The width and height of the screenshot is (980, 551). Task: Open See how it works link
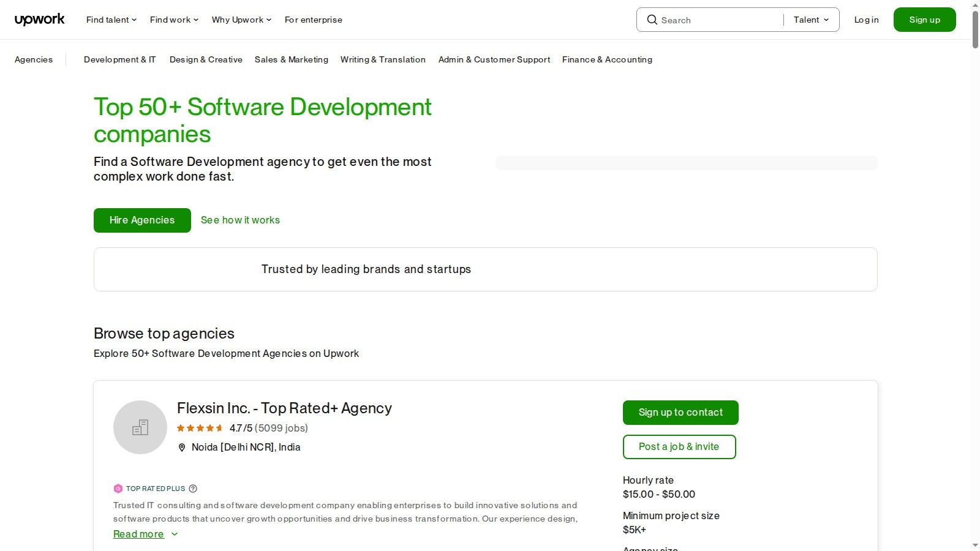point(240,220)
